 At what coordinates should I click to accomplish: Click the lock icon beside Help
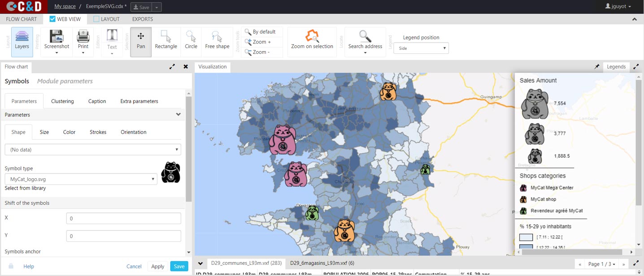[11, 266]
